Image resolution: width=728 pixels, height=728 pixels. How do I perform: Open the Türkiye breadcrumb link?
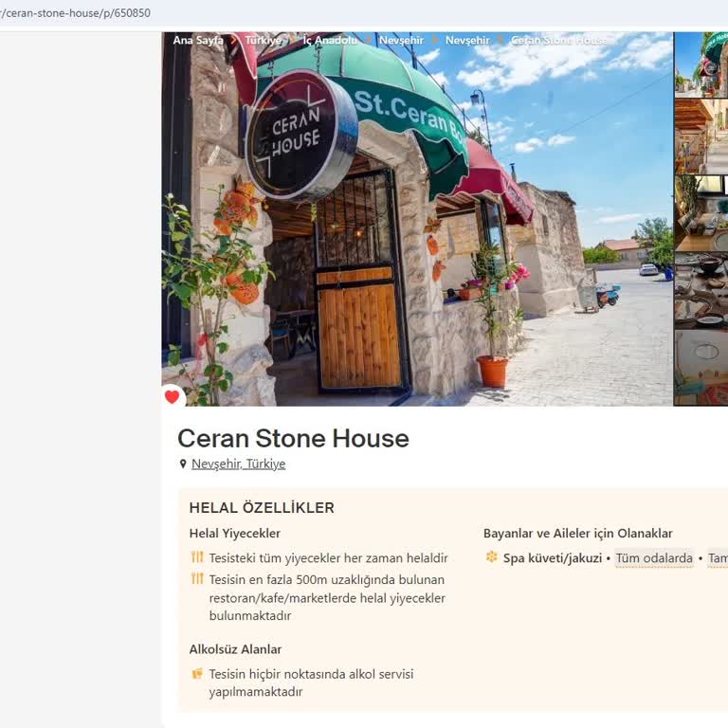(264, 41)
